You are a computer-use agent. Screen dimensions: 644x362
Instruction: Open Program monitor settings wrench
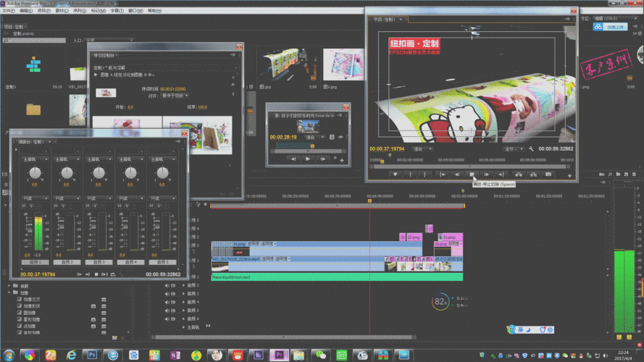[x=531, y=149]
